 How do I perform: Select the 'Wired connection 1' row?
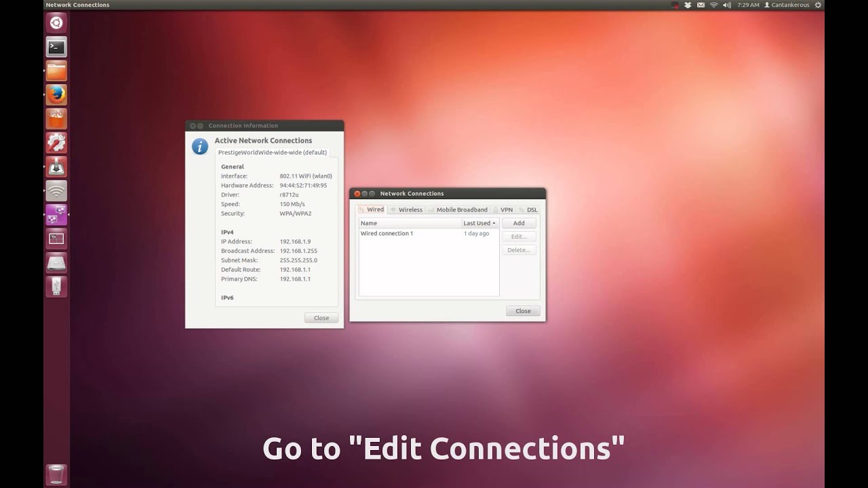tap(429, 233)
